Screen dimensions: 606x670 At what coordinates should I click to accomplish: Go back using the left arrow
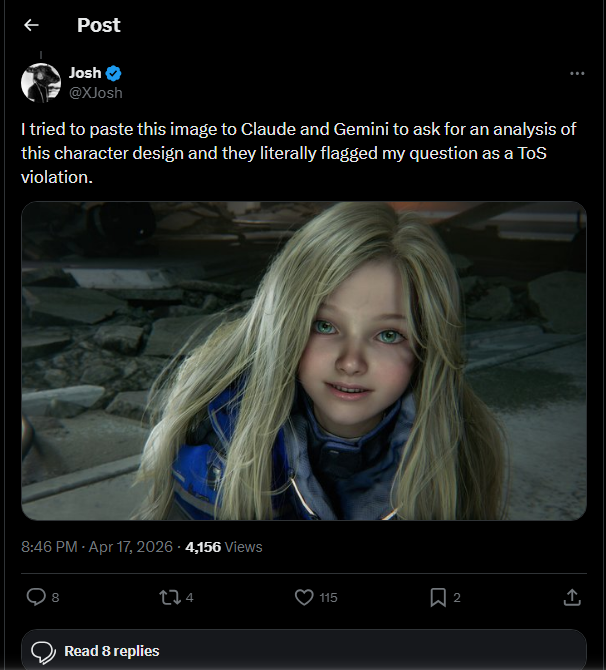pyautogui.click(x=31, y=25)
